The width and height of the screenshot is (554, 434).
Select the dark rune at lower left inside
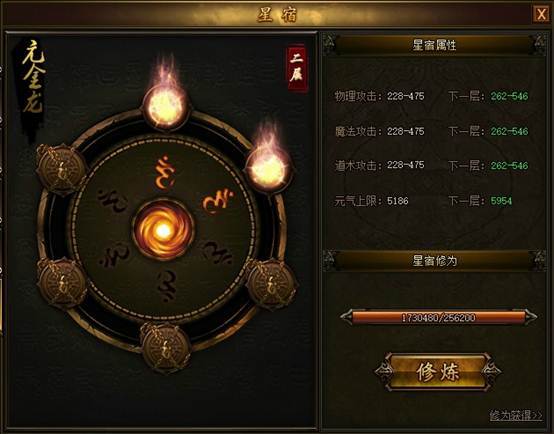coord(114,255)
